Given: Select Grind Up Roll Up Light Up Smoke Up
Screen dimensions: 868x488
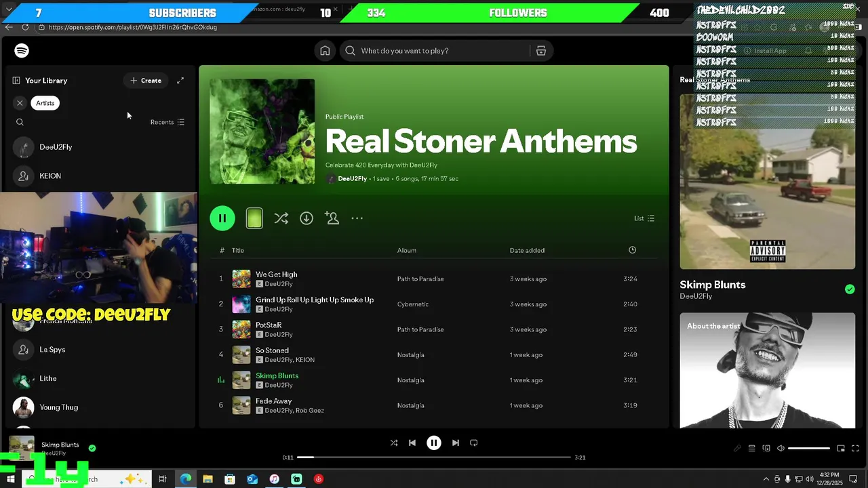Looking at the screenshot, I should 315,300.
